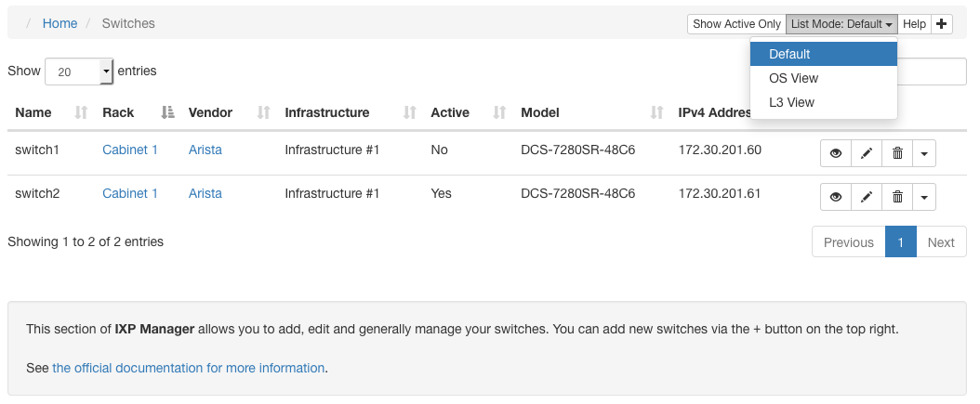View switch2 details via eye icon
The height and width of the screenshot is (404, 980).
pyautogui.click(x=836, y=197)
